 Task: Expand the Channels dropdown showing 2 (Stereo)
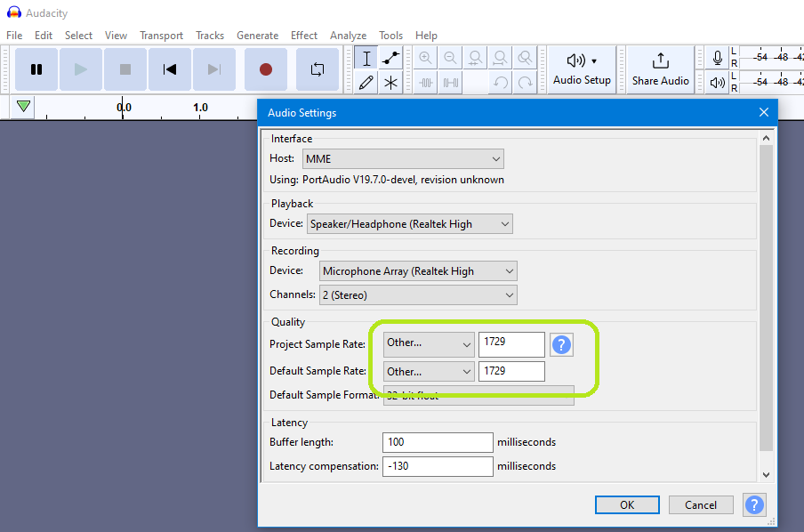[x=418, y=295]
